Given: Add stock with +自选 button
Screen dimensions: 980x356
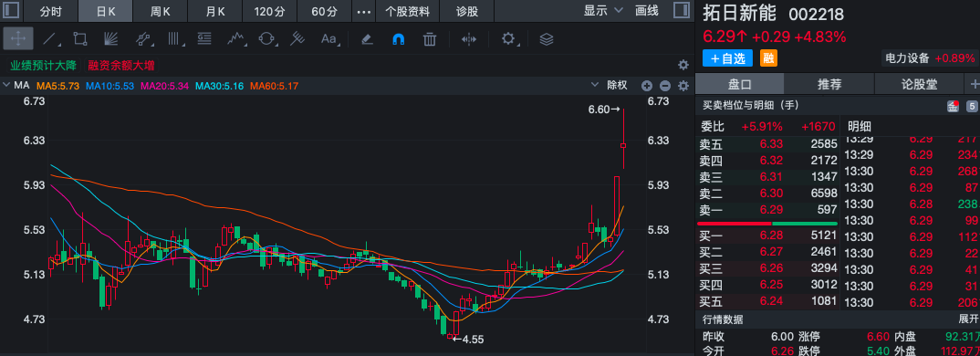Looking at the screenshot, I should [727, 58].
